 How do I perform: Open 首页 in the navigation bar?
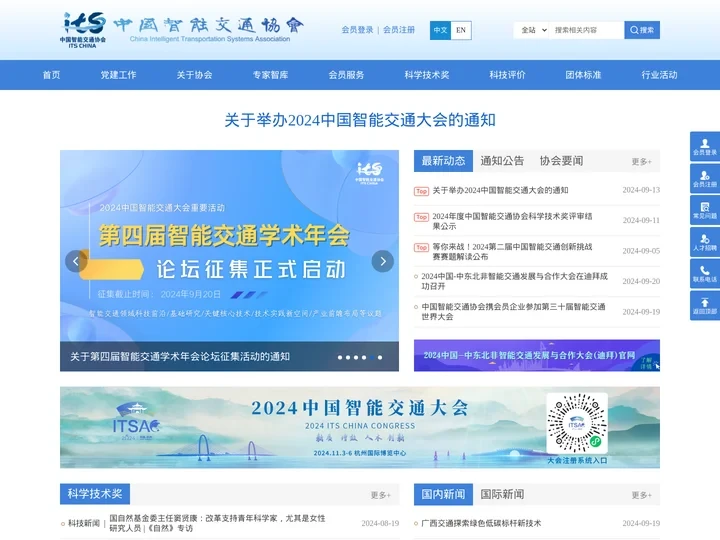point(51,75)
